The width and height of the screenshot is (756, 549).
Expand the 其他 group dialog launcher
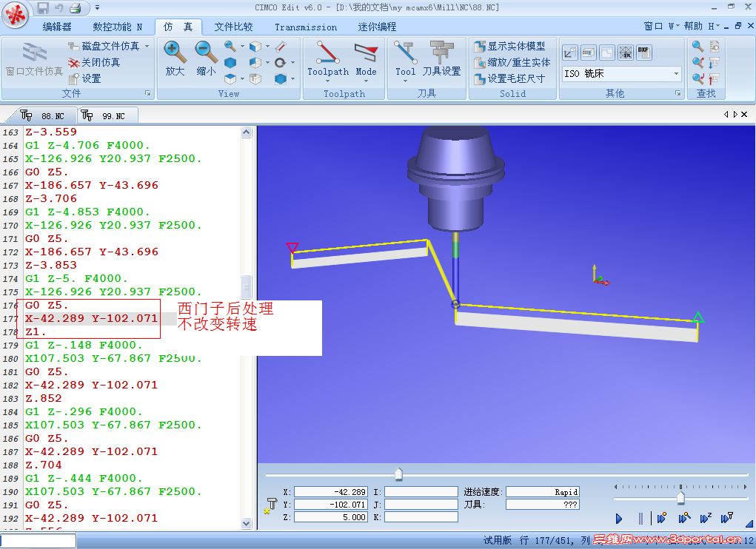click(678, 93)
